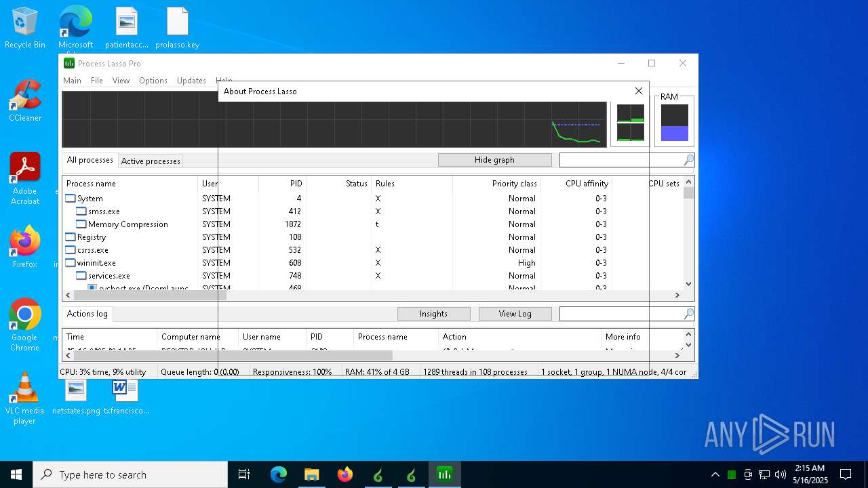Sort by Process name column header

[130, 184]
